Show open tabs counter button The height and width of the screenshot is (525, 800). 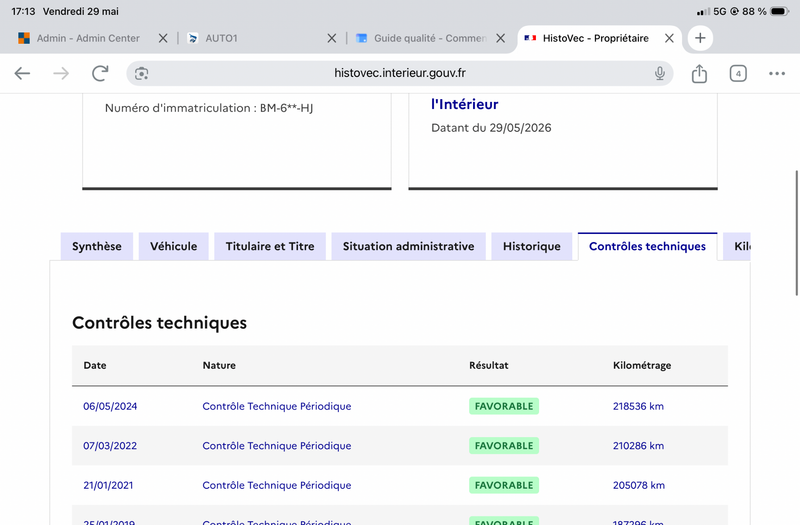pos(738,73)
